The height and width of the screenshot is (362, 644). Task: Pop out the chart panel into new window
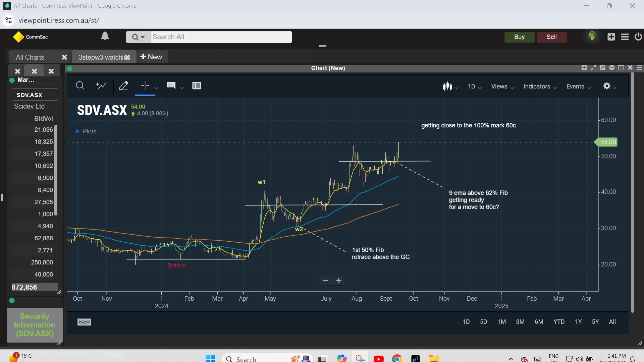point(603,68)
